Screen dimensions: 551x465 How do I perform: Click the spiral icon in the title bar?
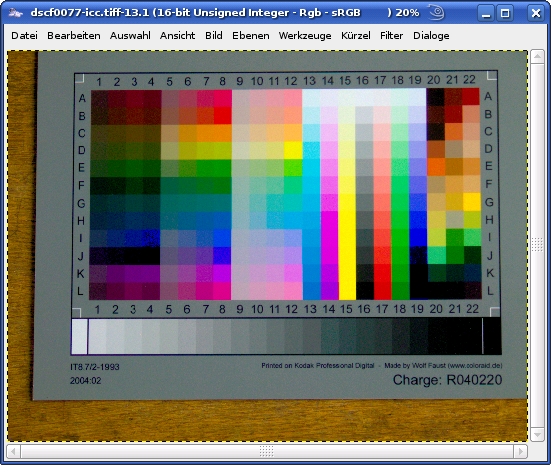pos(436,13)
